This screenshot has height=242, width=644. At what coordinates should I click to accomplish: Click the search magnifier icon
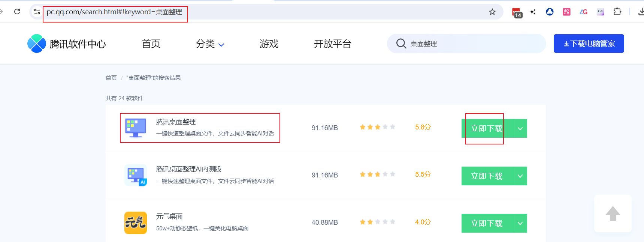pos(401,44)
